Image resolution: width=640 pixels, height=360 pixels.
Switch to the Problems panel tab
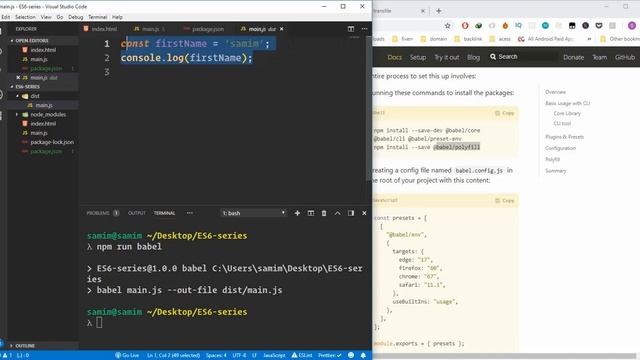(x=102, y=213)
